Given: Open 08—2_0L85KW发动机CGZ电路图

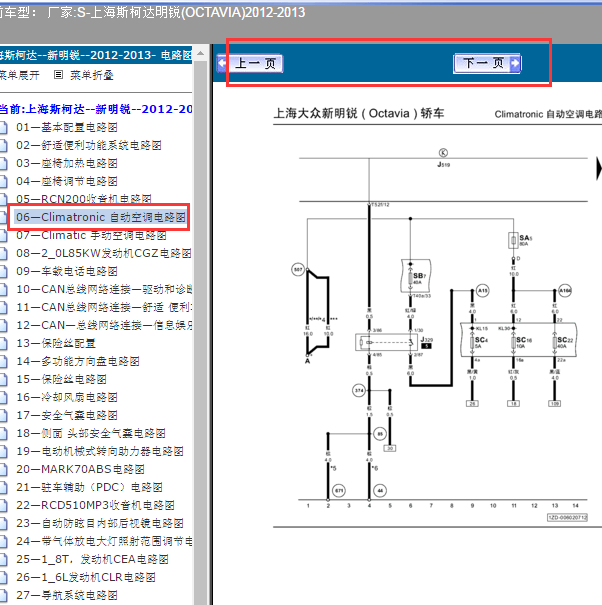Looking at the screenshot, I should click(104, 253).
